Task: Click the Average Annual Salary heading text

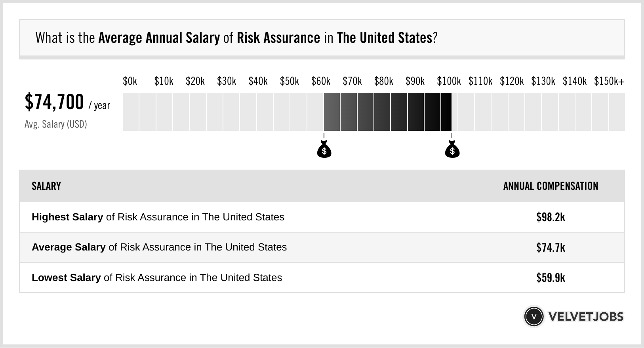Action: (x=159, y=38)
